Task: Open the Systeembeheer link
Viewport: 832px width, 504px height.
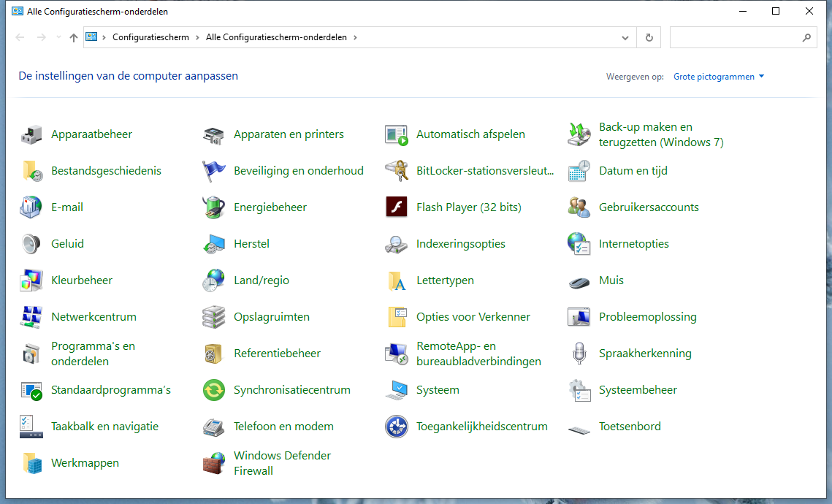Action: pos(638,390)
